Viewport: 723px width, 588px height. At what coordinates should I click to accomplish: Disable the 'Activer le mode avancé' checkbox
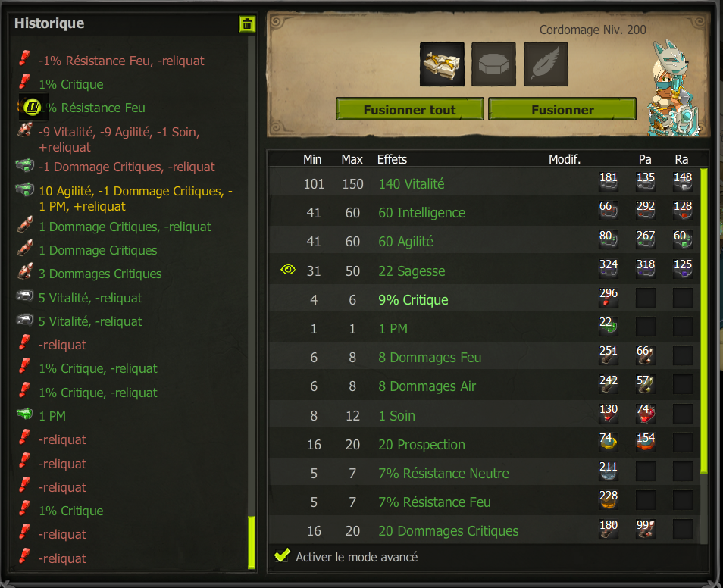[282, 555]
